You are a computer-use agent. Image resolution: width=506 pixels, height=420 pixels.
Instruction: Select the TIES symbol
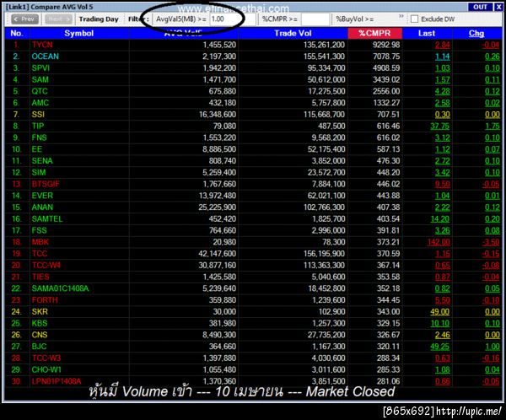click(40, 277)
